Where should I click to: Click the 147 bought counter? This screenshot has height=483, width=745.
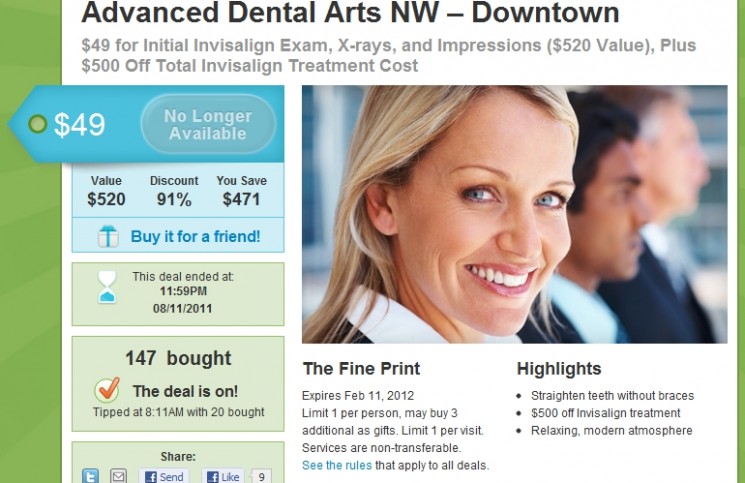(178, 358)
